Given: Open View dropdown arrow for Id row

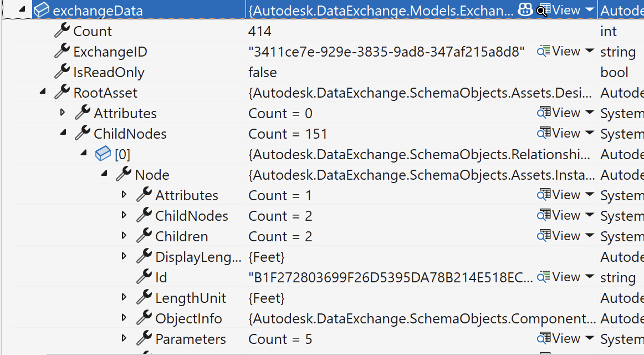Looking at the screenshot, I should tap(590, 277).
